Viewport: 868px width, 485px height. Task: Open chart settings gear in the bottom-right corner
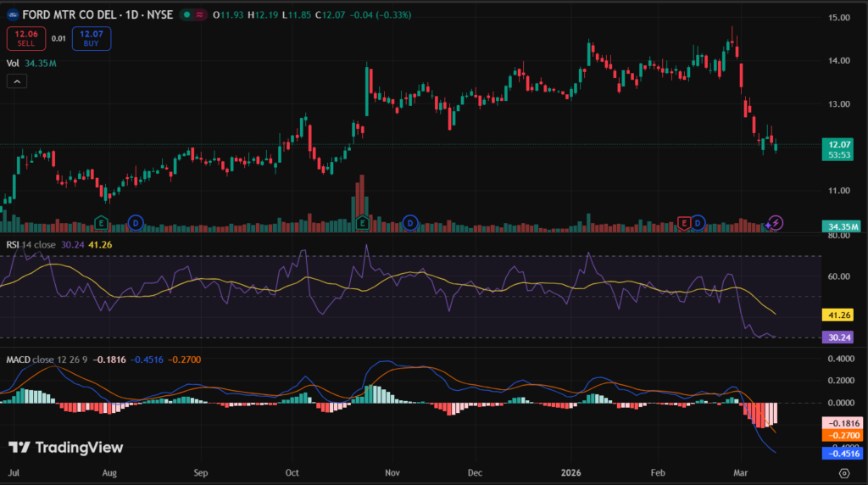click(x=844, y=472)
